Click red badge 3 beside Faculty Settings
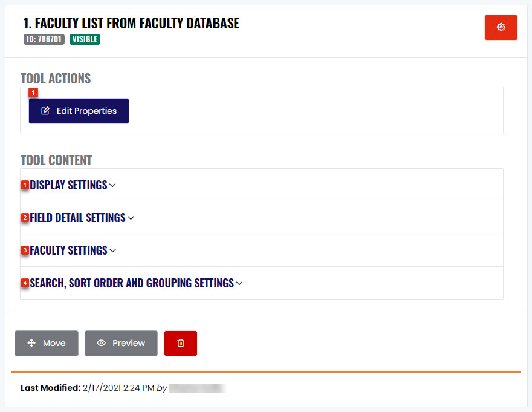Viewport: 532px width, 412px height. click(25, 250)
